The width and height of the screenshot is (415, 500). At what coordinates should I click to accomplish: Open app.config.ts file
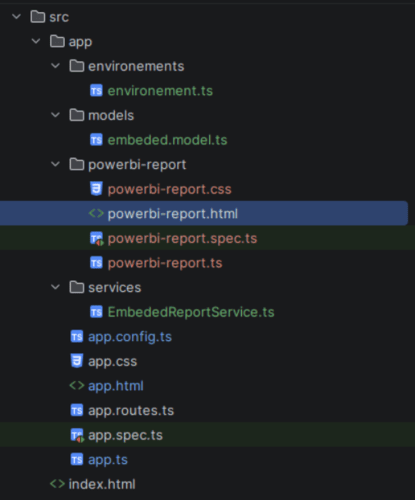(x=130, y=337)
